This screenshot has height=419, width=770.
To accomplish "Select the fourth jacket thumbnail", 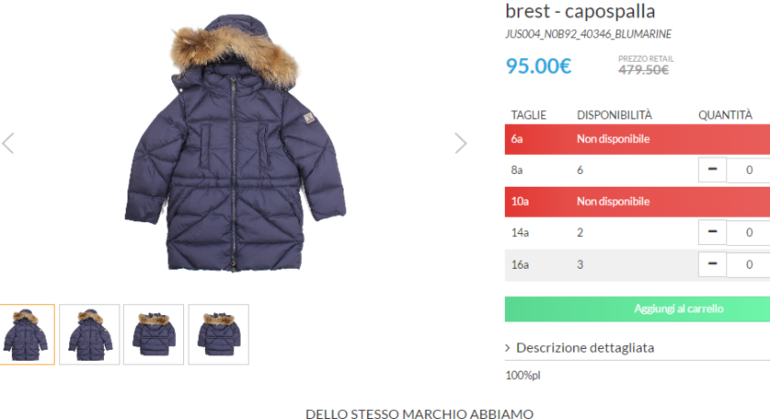I will [x=219, y=335].
